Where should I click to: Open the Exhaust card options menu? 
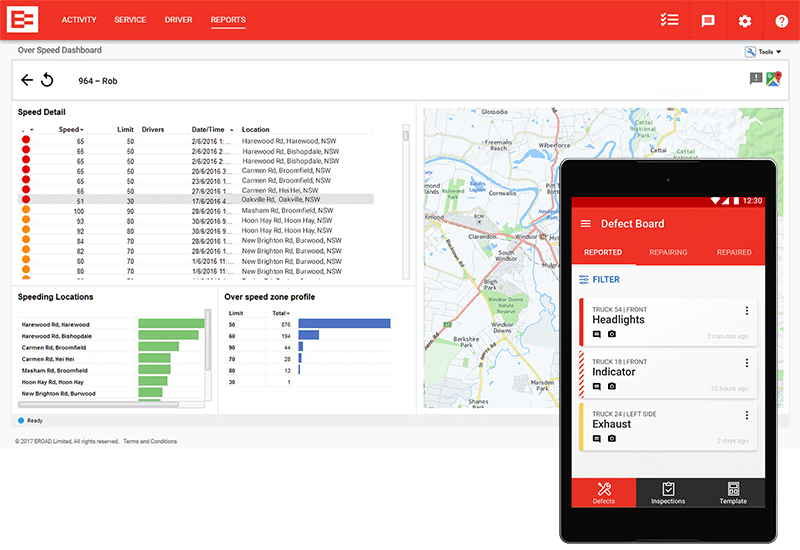tap(746, 415)
